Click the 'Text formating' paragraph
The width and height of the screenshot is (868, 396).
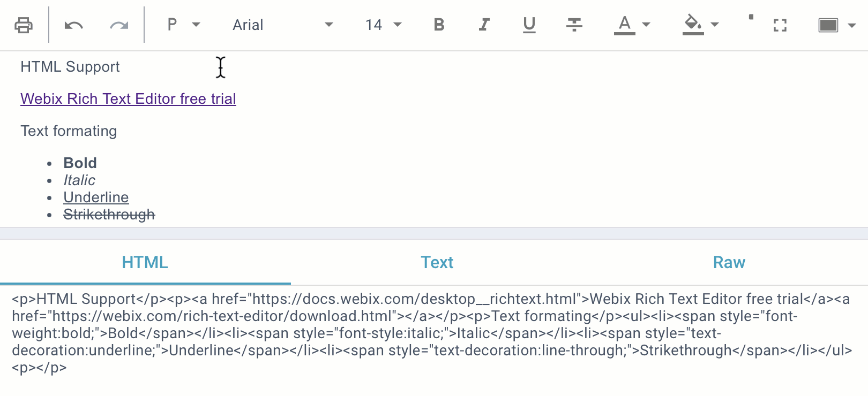click(69, 131)
